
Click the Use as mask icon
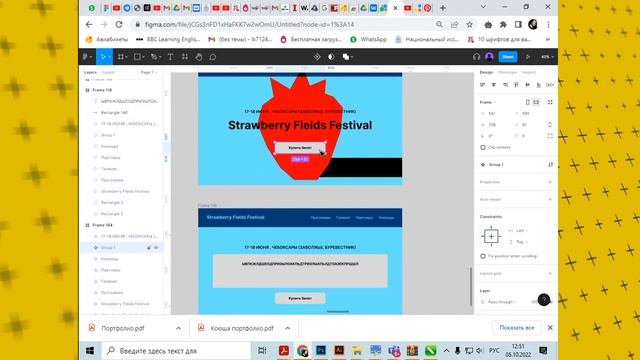[331, 57]
